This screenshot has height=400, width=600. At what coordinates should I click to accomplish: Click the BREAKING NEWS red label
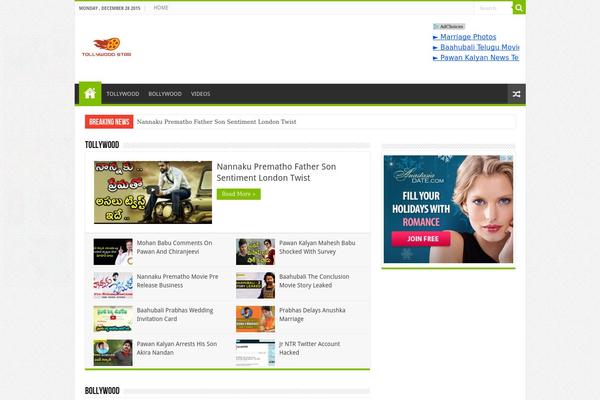pos(109,122)
